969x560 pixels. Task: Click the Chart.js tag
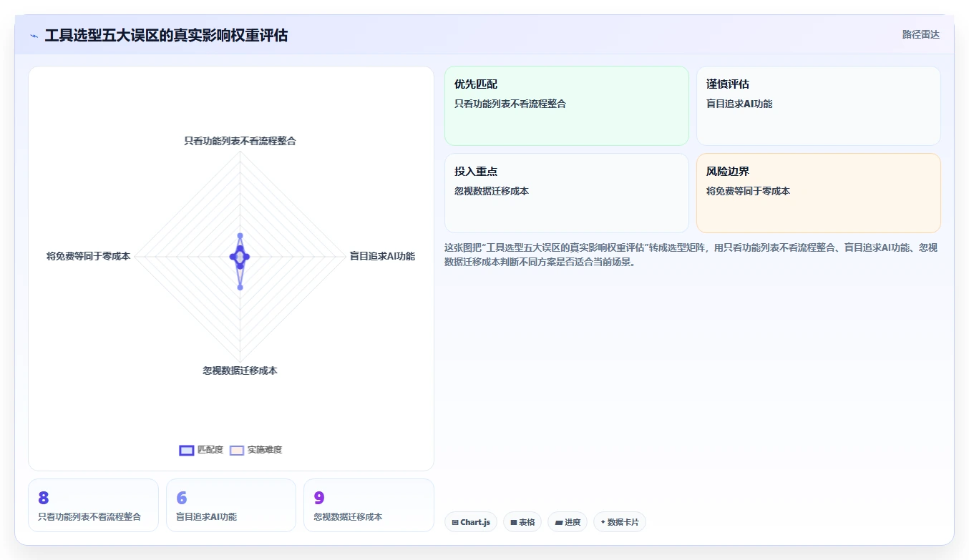coord(471,522)
